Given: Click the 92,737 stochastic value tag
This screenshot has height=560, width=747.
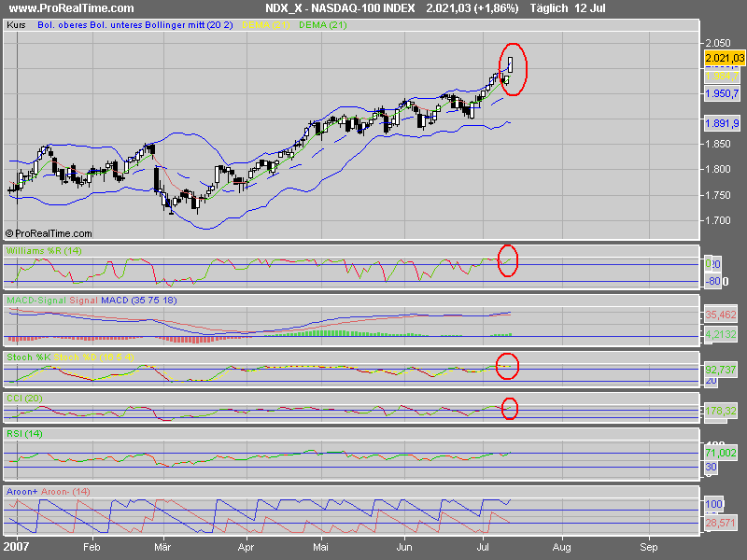Looking at the screenshot, I should 721,370.
